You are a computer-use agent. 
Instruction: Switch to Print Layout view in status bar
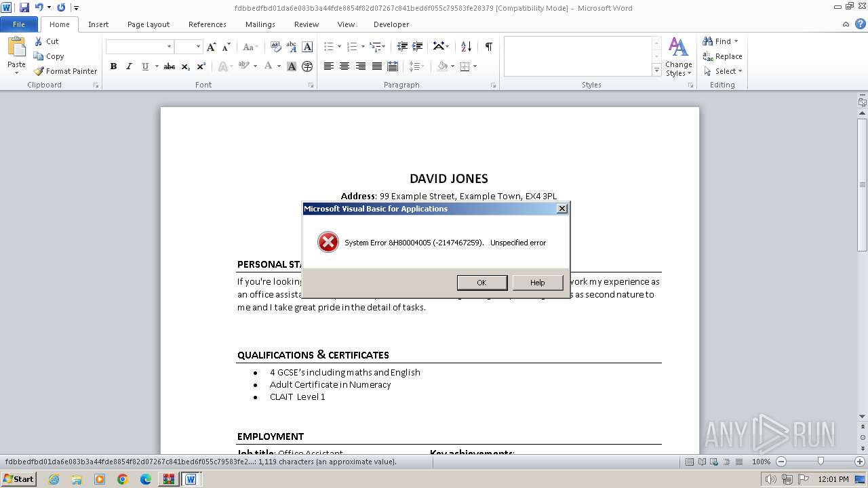[690, 462]
